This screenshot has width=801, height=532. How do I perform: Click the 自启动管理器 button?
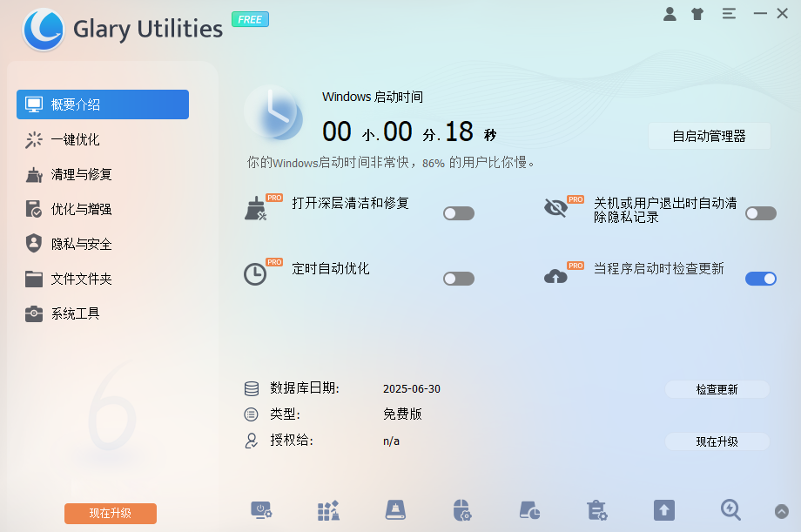click(x=709, y=136)
